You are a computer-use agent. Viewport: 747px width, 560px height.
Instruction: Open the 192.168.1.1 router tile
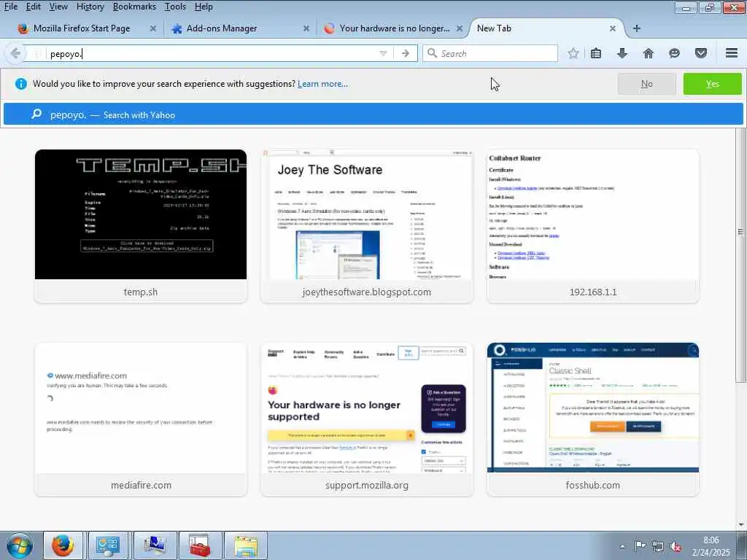(x=592, y=226)
